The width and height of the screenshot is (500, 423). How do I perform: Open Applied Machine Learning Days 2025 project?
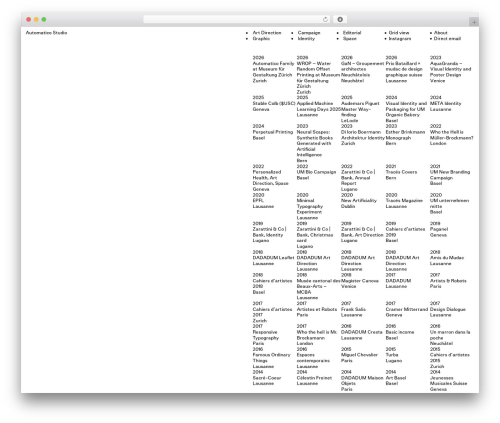coord(319,106)
